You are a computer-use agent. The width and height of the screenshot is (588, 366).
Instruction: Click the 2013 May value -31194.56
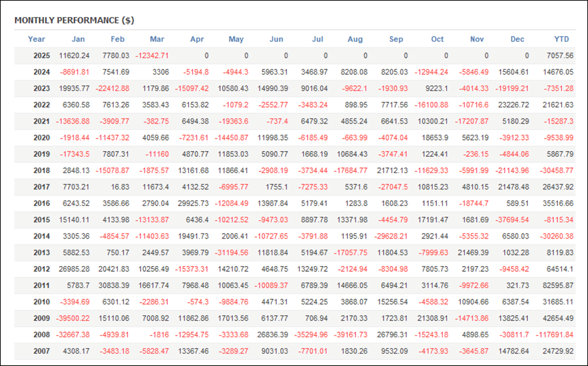231,253
